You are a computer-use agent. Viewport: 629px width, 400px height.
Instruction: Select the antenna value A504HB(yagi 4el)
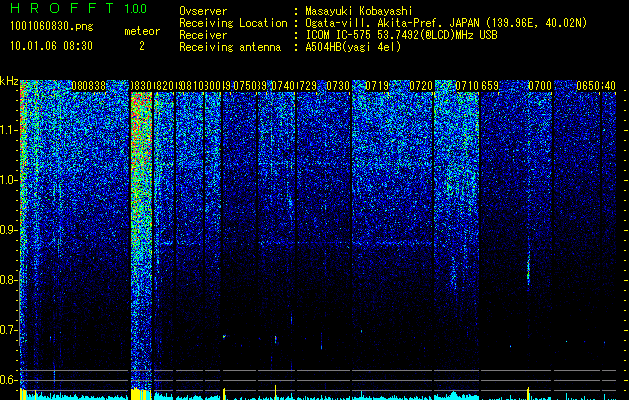[353, 47]
